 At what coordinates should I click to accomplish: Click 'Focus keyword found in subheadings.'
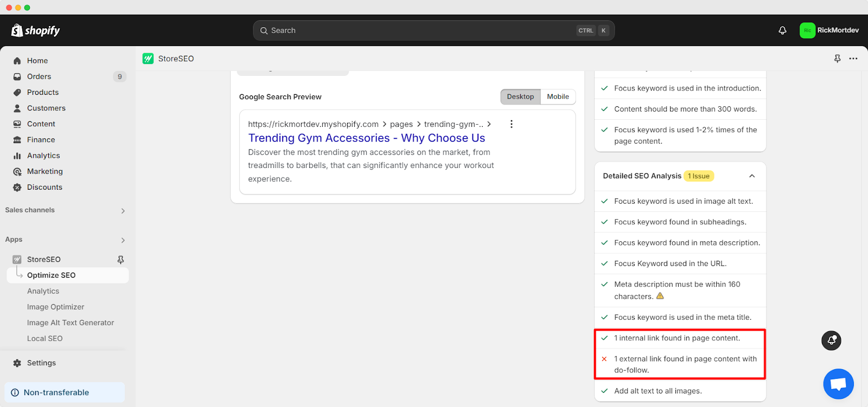[x=680, y=222]
